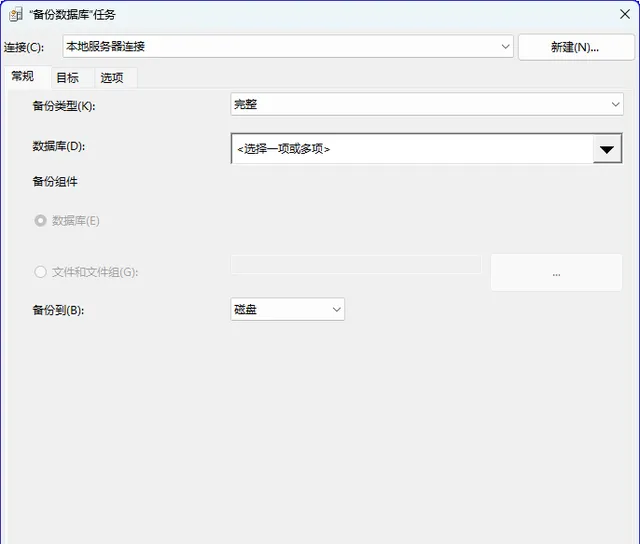This screenshot has height=544, width=640.
Task: Open the 备份到 dropdown showing 磁盘
Action: (x=287, y=309)
